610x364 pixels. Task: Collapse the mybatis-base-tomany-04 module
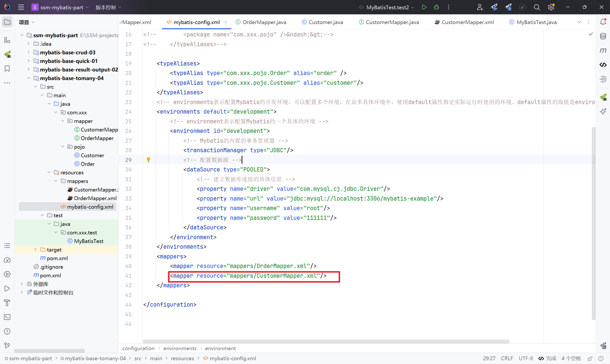[28, 78]
